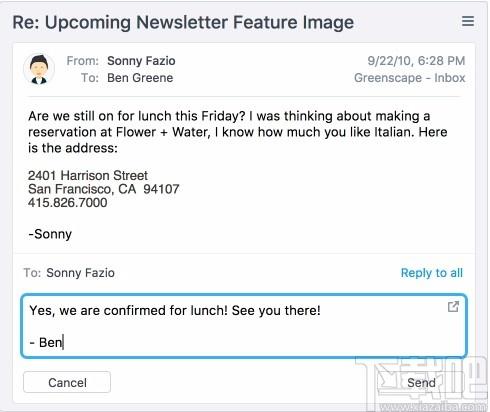Click the To: label in reply row
Image resolution: width=490 pixels, height=412 pixels.
(x=32, y=273)
